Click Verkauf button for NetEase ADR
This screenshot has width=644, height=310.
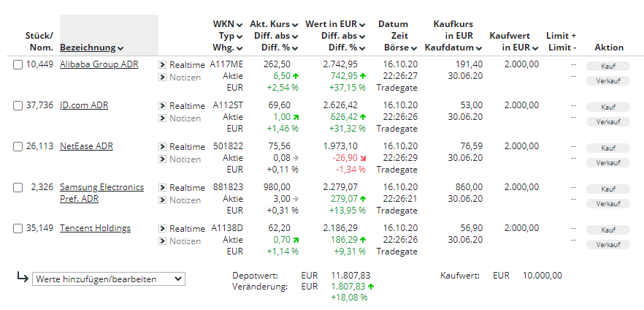coord(607,163)
